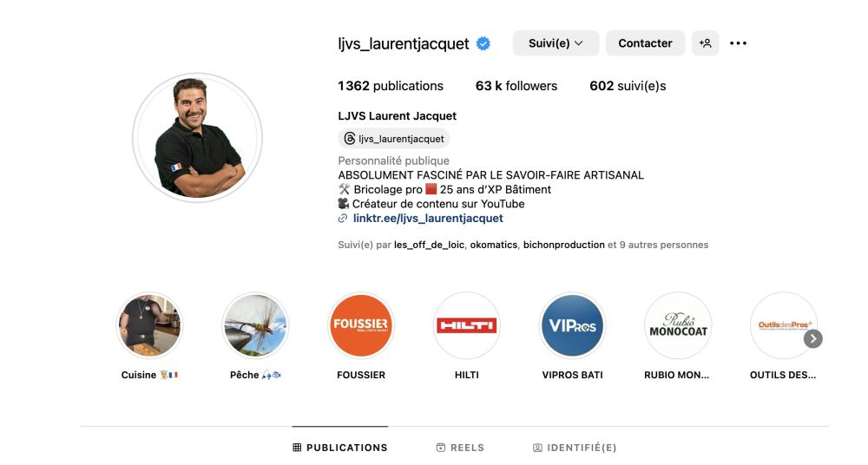View the 63 k followers list
Image resolution: width=868 pixels, height=465 pixels.
[516, 86]
